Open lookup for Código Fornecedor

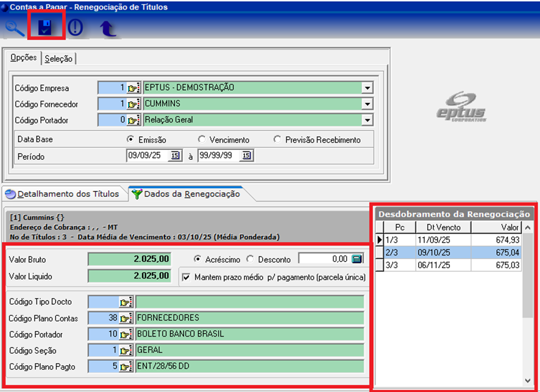(x=134, y=104)
